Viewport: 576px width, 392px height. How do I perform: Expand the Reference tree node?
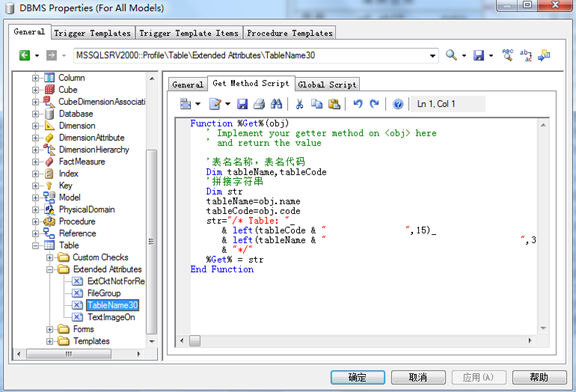point(35,234)
